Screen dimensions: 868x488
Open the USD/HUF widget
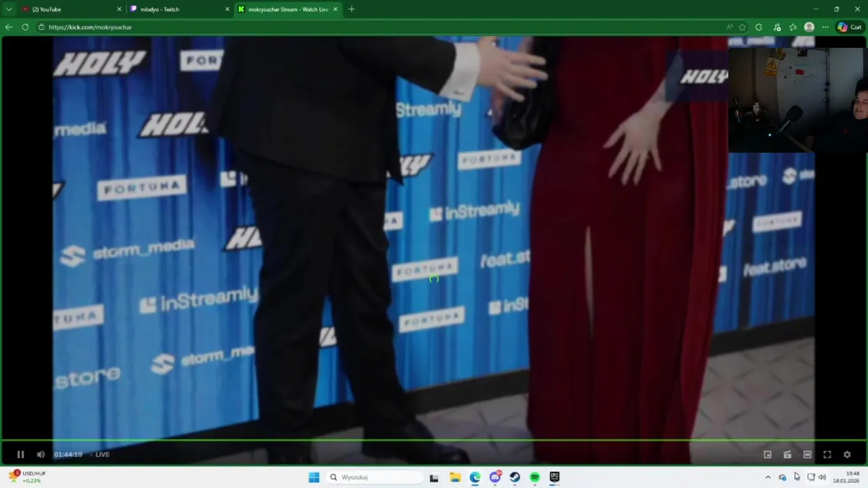pos(27,477)
